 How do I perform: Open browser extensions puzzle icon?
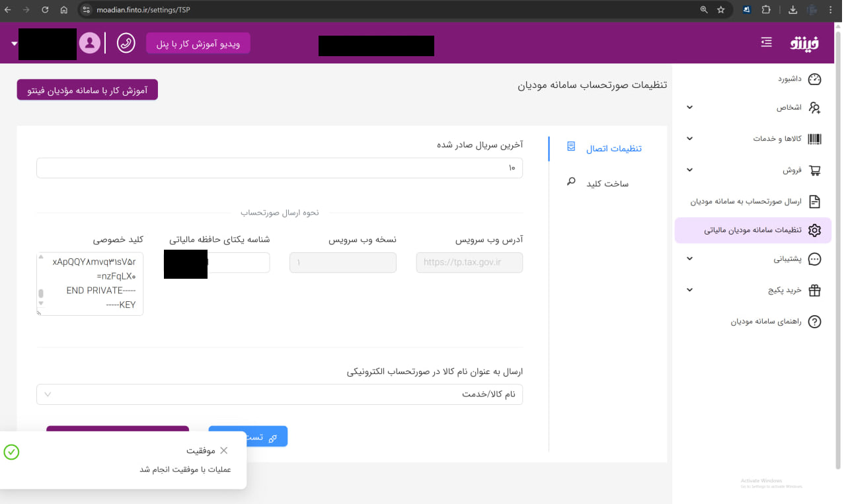[x=766, y=10]
